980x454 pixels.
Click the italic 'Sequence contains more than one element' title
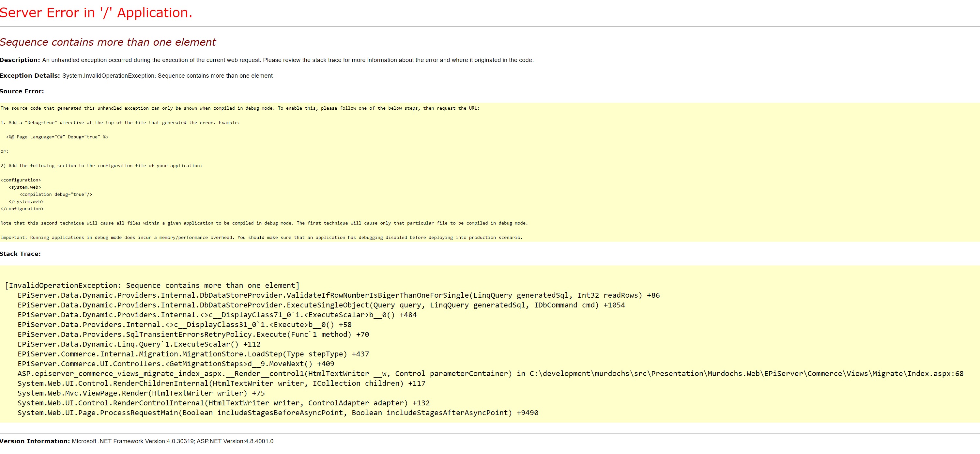point(108,42)
